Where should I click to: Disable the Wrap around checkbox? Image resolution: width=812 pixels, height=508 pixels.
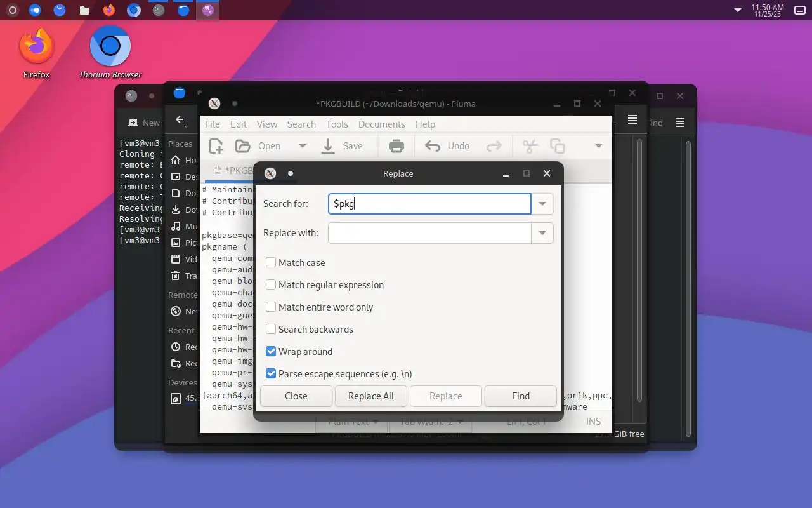pos(271,351)
